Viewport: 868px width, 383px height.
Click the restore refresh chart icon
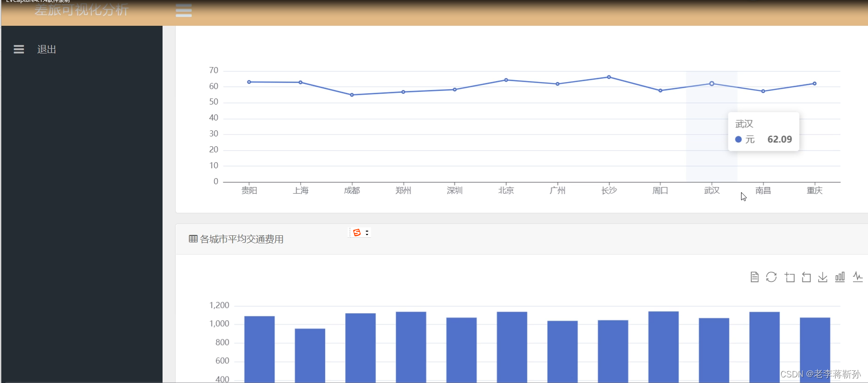coord(771,277)
